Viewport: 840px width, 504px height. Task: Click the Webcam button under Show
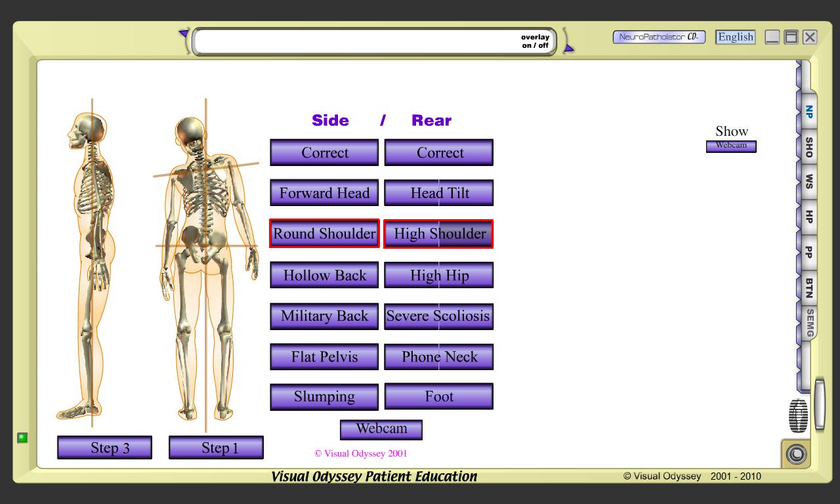pos(731,146)
